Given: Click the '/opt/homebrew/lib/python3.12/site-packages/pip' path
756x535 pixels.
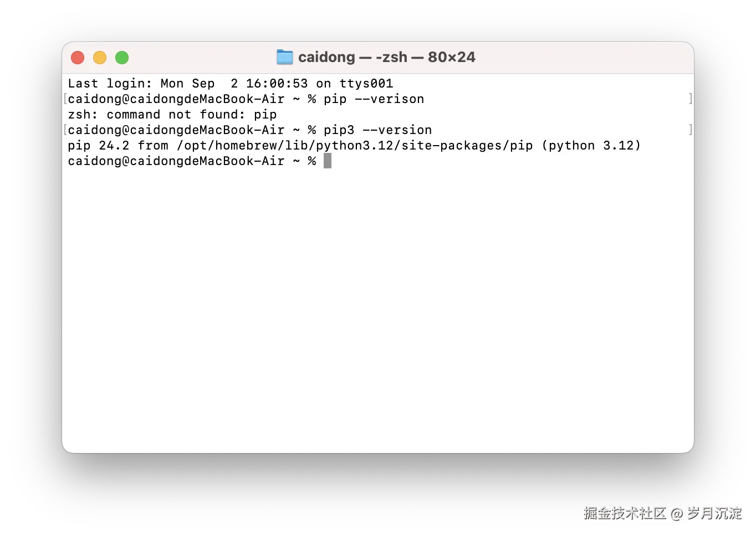Looking at the screenshot, I should coord(355,145).
